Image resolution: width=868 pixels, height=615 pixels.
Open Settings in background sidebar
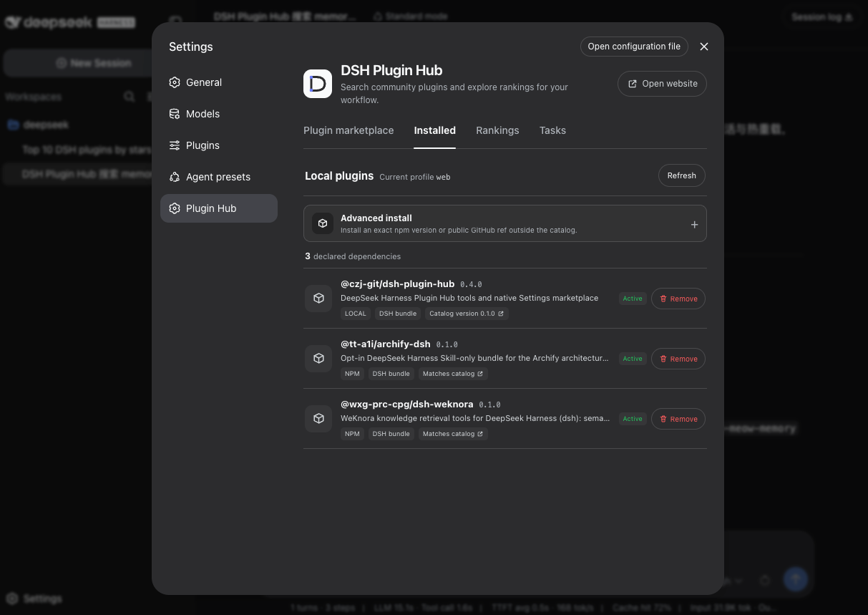click(34, 599)
